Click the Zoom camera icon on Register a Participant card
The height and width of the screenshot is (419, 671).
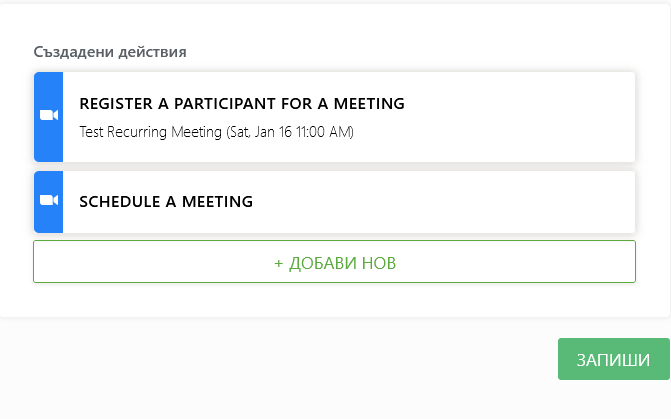coord(48,116)
